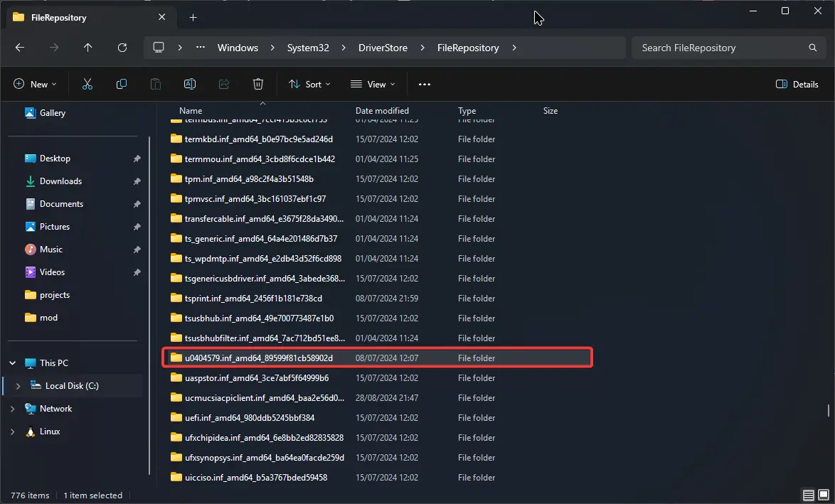
Task: Go up one directory level
Action: pyautogui.click(x=88, y=48)
